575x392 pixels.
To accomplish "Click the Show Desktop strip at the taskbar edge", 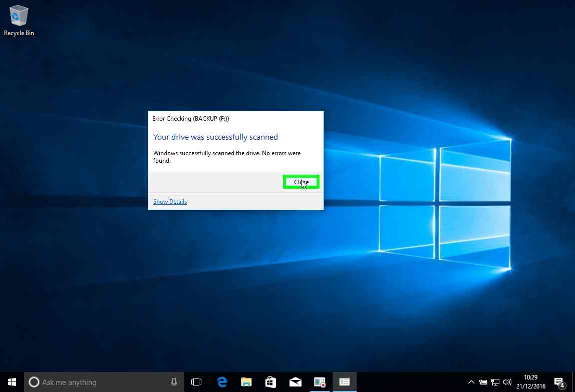I will click(x=573, y=382).
